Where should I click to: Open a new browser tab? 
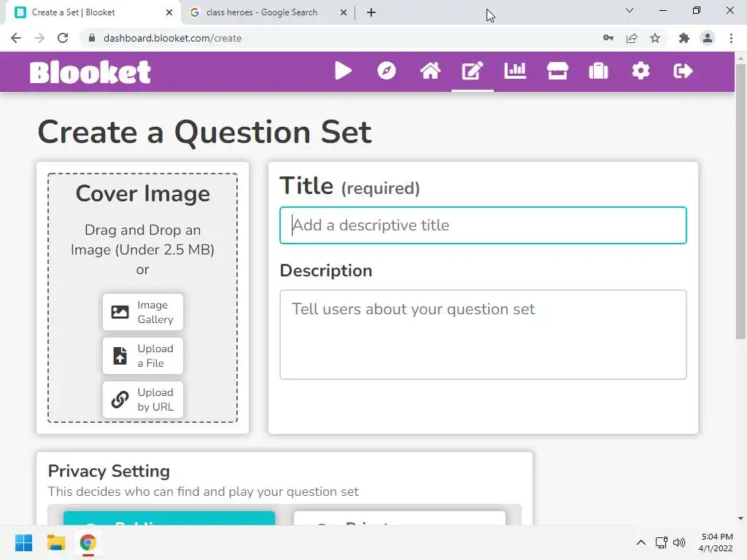371,13
